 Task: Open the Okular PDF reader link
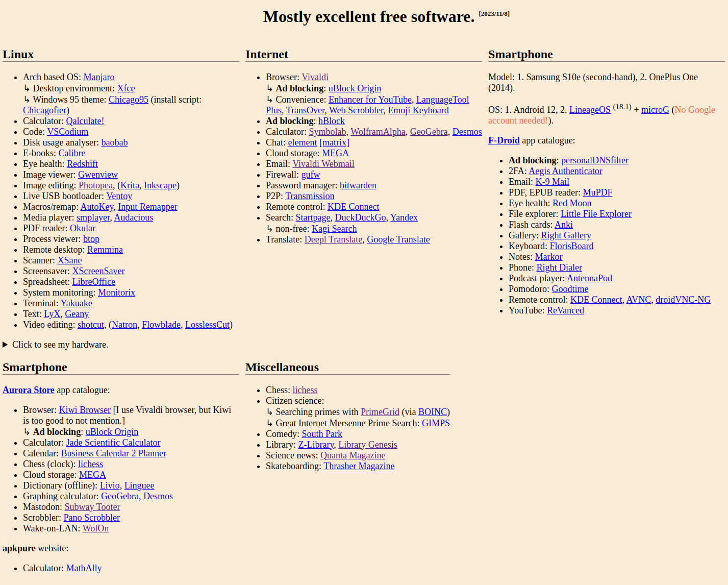83,228
